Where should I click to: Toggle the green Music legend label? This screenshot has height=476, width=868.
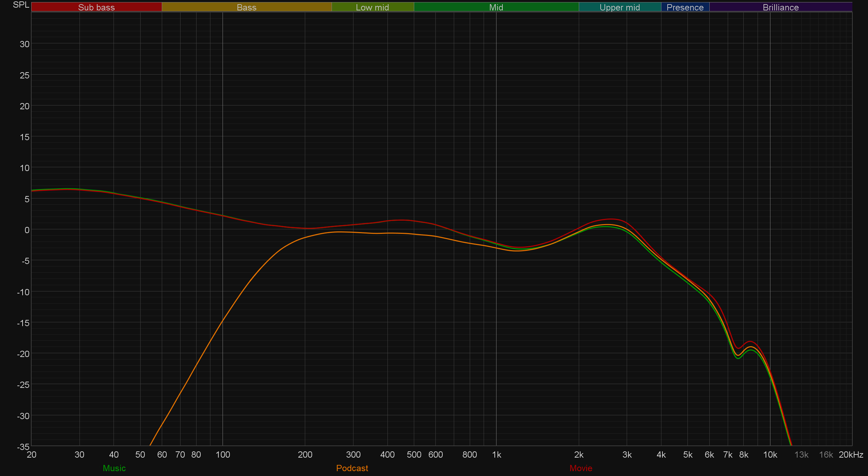[114, 468]
